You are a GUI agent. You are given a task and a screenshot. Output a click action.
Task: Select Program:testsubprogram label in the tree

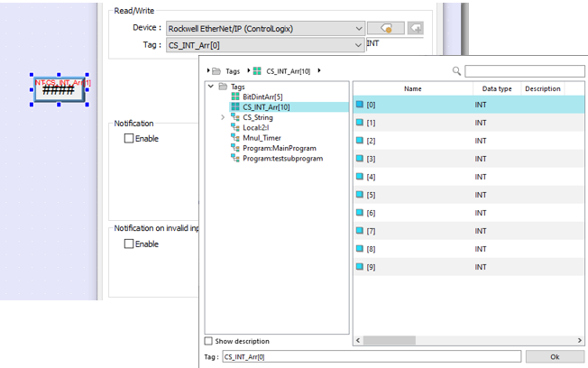(283, 159)
